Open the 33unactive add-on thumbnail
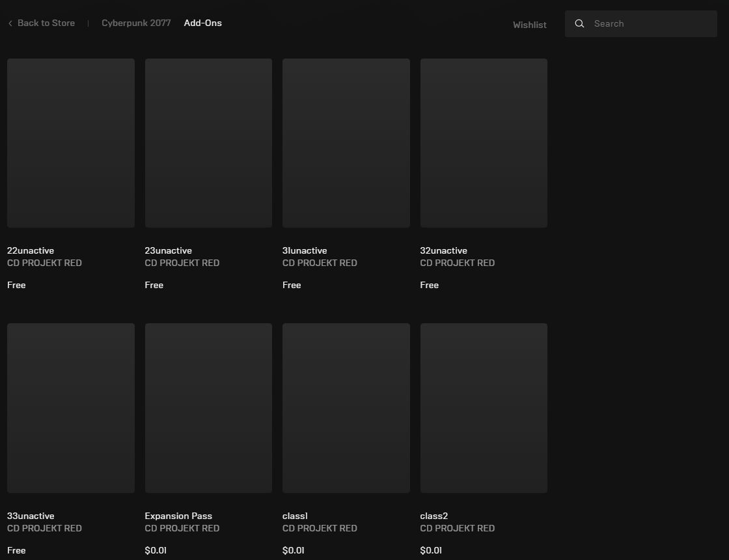Viewport: 729px width, 560px height. point(71,408)
